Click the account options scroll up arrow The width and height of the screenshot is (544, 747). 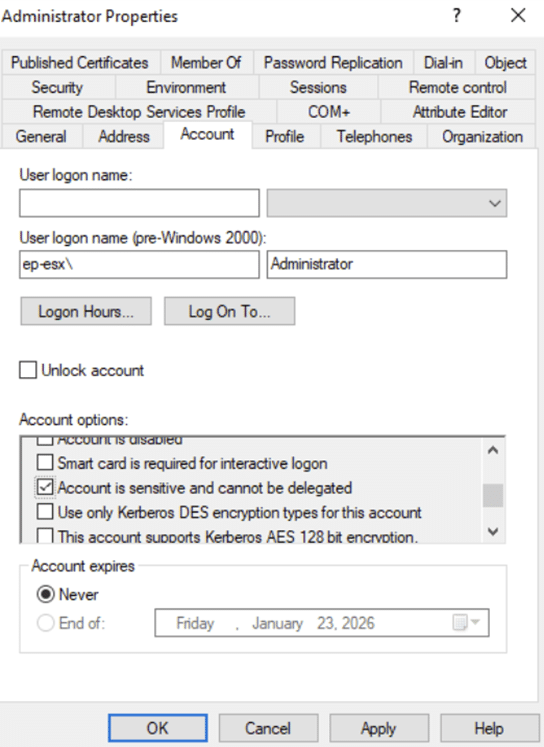(x=494, y=450)
